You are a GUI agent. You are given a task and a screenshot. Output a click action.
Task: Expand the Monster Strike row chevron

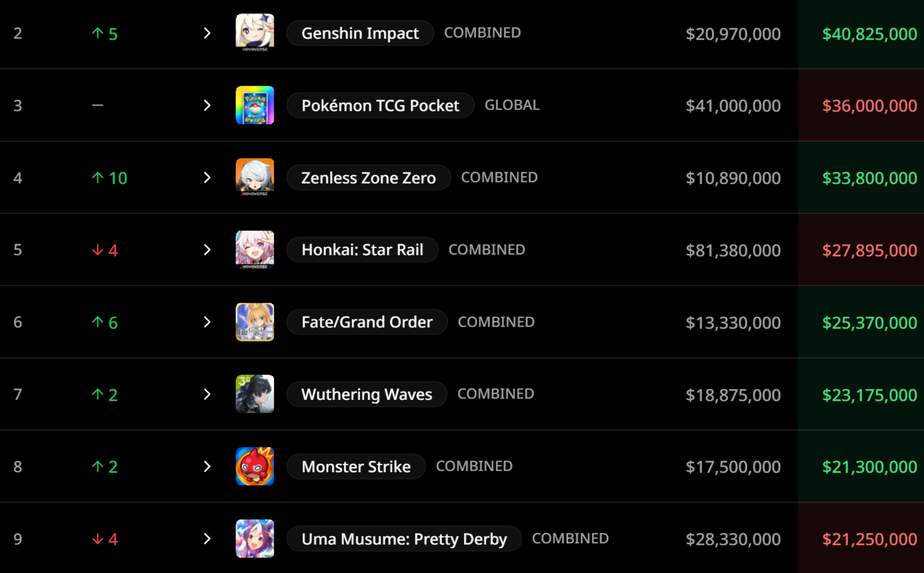[x=207, y=466]
